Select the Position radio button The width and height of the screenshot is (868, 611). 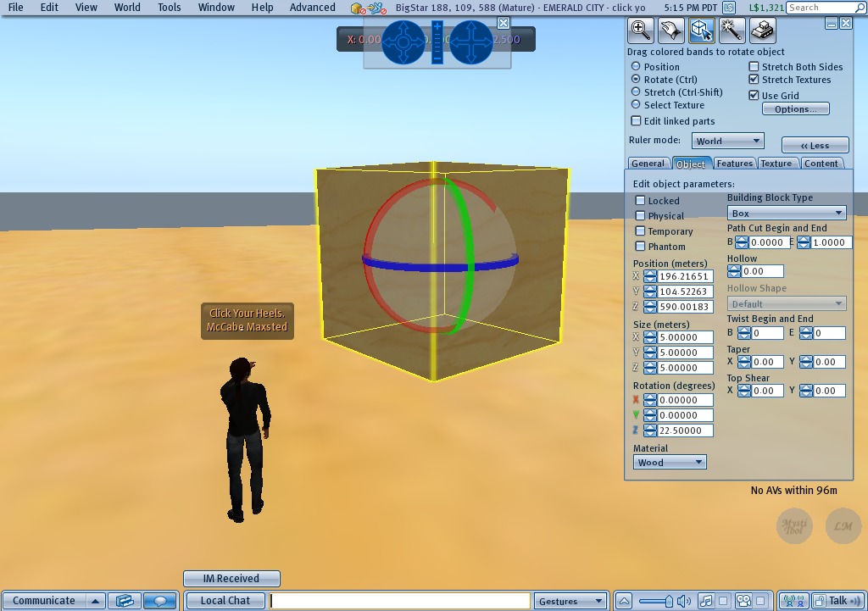click(x=636, y=67)
